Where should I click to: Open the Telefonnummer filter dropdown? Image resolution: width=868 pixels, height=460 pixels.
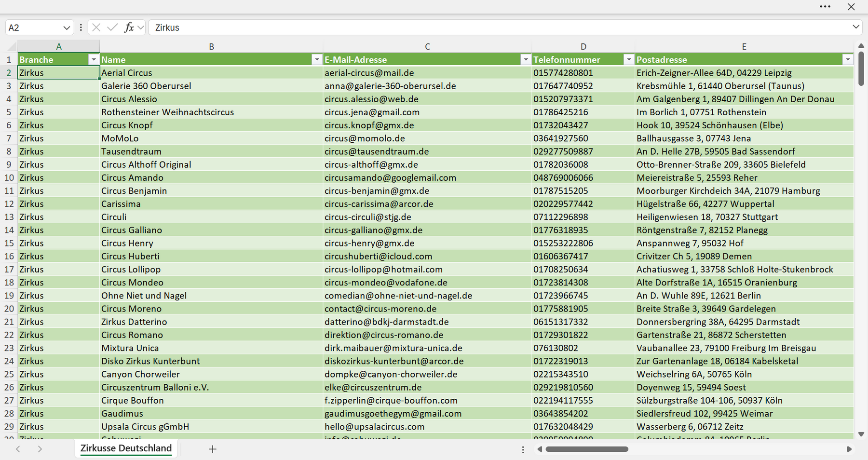[x=629, y=59]
